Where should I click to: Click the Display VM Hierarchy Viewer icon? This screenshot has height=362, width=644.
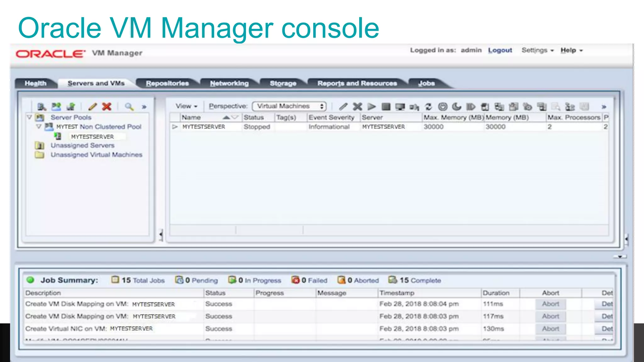pyautogui.click(x=570, y=107)
